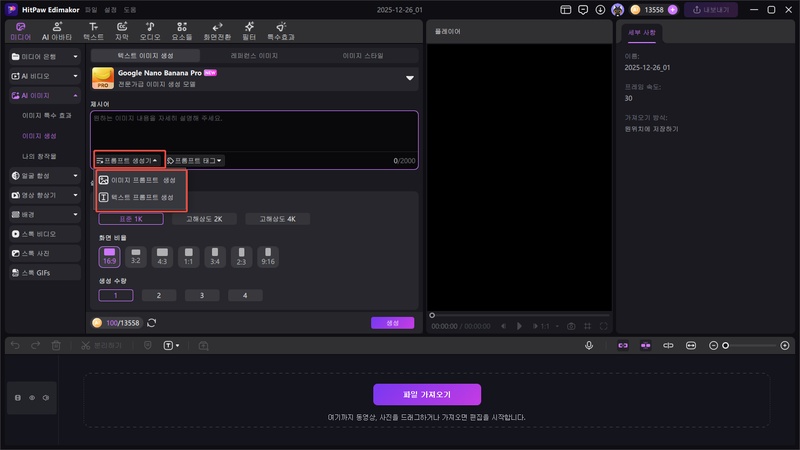Click the marker shield icon in timeline toolbar

coord(147,345)
